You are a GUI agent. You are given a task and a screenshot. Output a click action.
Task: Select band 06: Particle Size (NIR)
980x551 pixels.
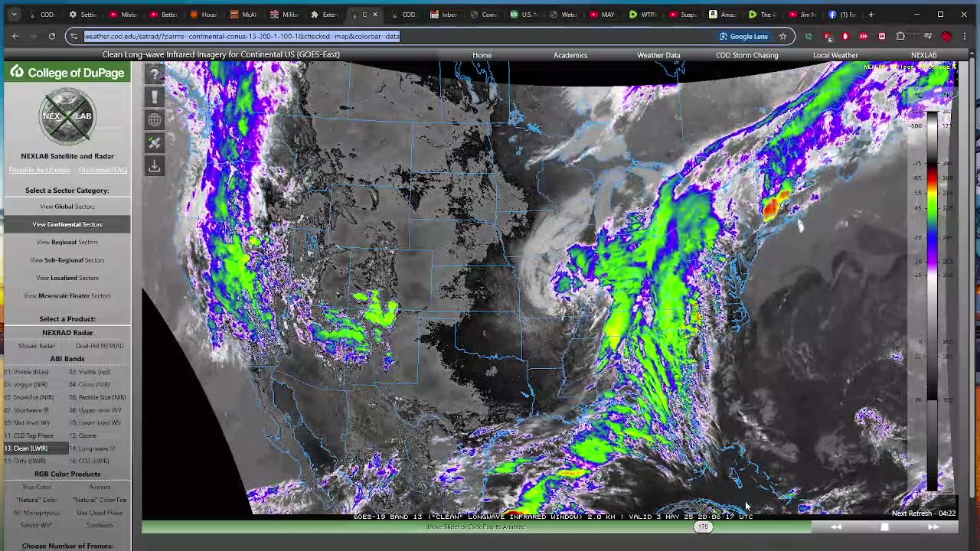tap(97, 398)
